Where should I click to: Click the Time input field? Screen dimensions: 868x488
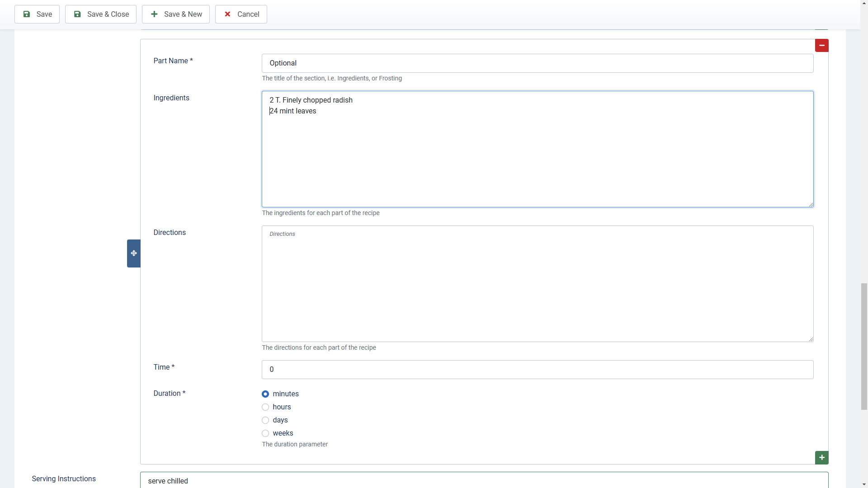click(537, 370)
